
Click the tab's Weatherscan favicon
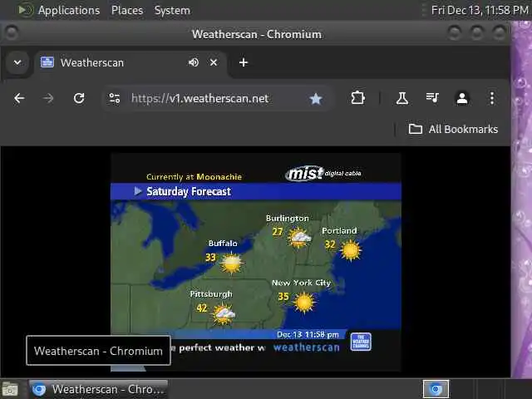coord(47,62)
